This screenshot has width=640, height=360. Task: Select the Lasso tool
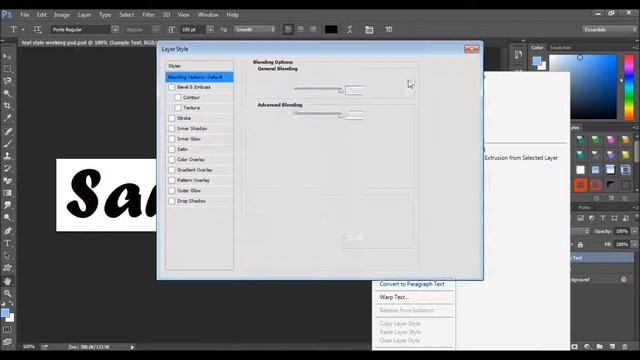pyautogui.click(x=7, y=81)
